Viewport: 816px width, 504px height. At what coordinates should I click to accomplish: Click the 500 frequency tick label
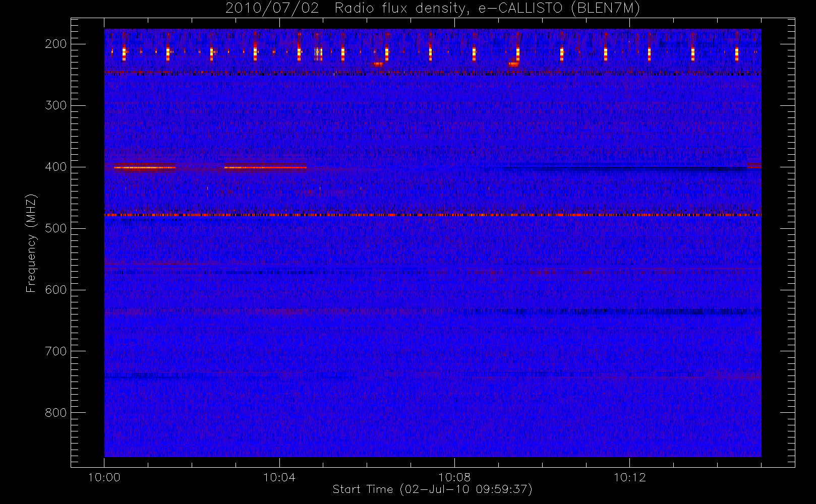pyautogui.click(x=56, y=228)
